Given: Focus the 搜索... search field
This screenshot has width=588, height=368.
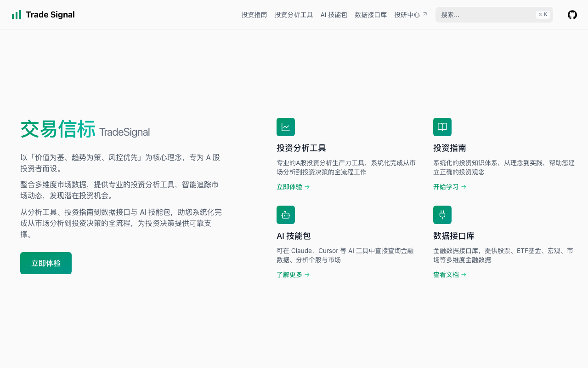Looking at the screenshot, I should [x=494, y=15].
